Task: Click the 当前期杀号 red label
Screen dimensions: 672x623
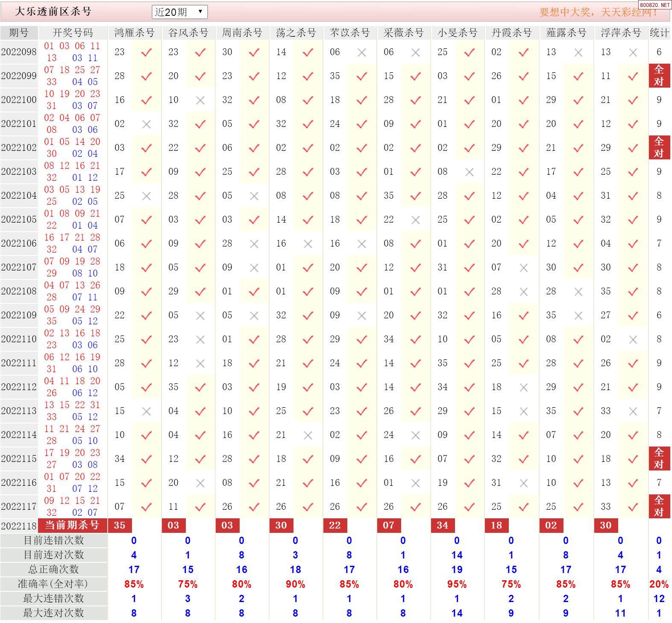Action: (72, 525)
